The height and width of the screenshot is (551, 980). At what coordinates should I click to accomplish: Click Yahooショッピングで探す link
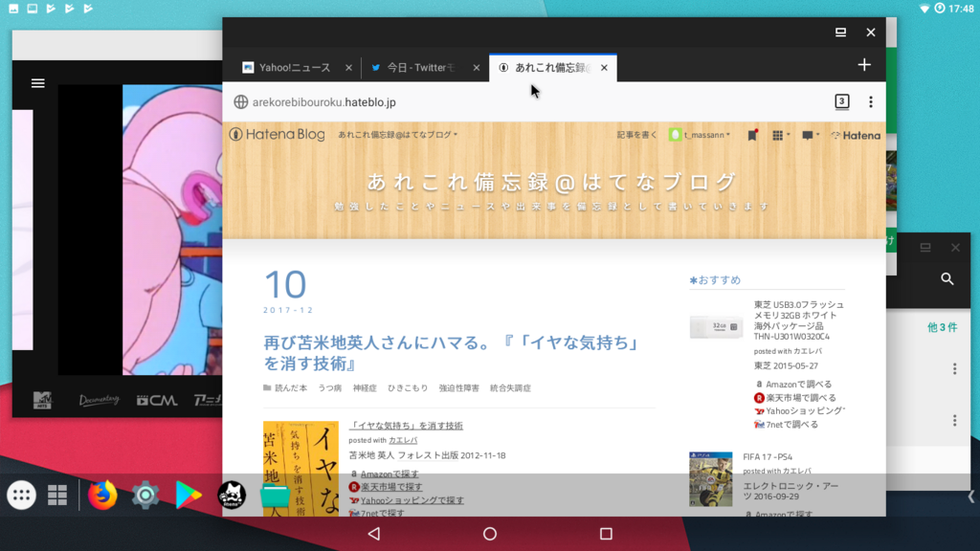pyautogui.click(x=412, y=499)
